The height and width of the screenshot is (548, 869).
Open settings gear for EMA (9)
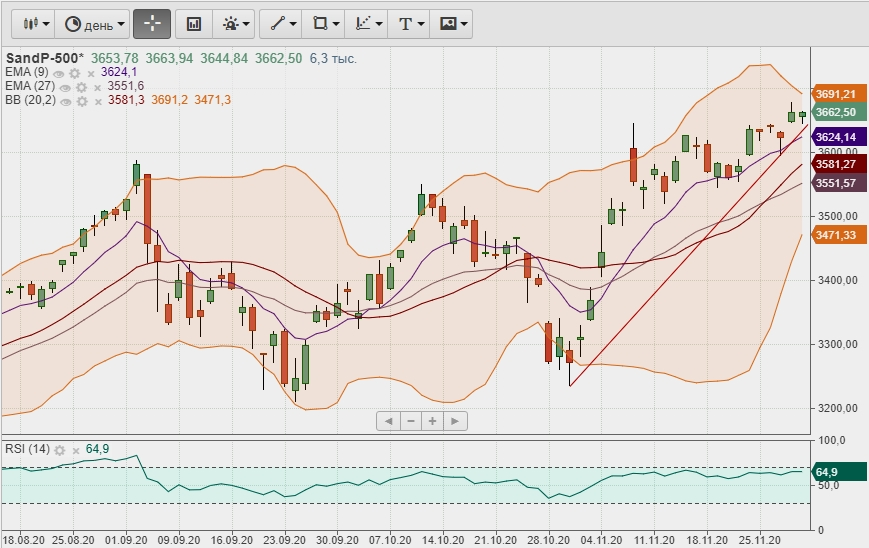(x=75, y=73)
